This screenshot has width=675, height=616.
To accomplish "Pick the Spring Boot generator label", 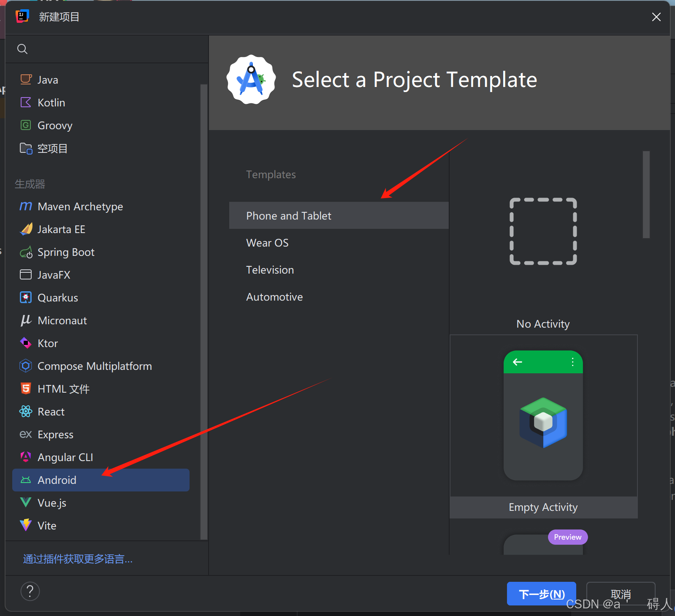I will (x=66, y=252).
